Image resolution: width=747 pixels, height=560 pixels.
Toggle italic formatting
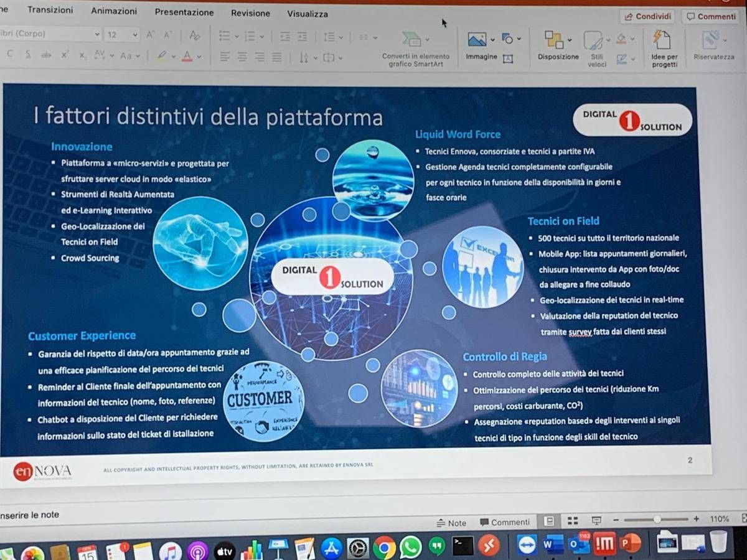[10, 54]
